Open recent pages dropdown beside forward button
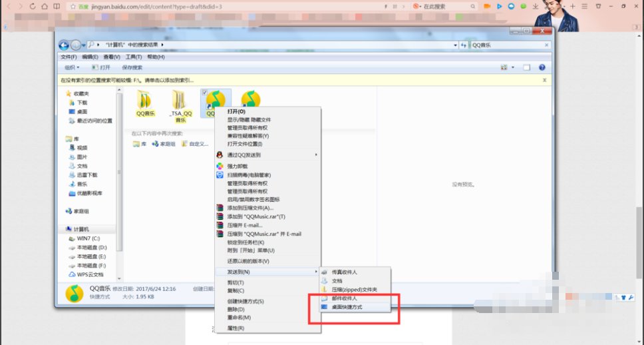The width and height of the screenshot is (644, 345). [x=83, y=45]
